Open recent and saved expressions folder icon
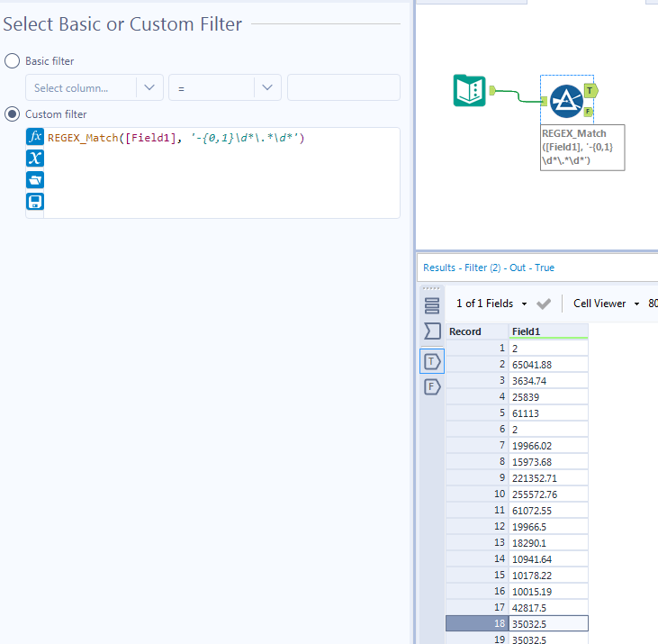Screen dimensions: 658x644 (x=35, y=180)
